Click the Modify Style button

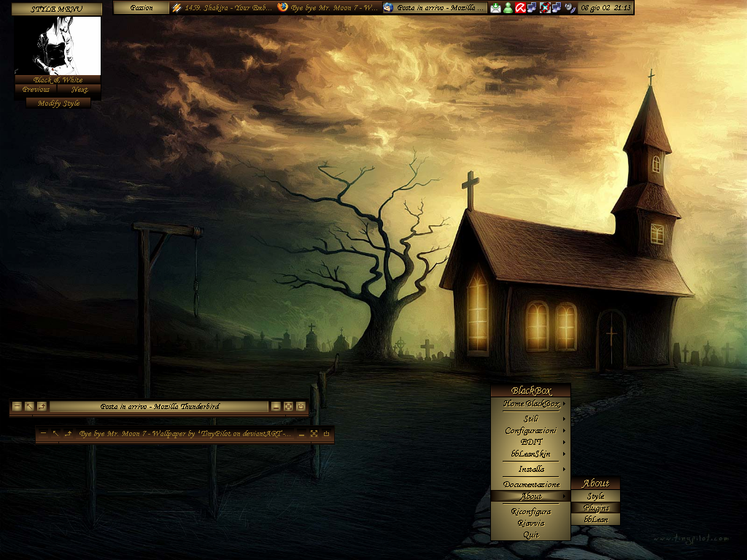58,104
